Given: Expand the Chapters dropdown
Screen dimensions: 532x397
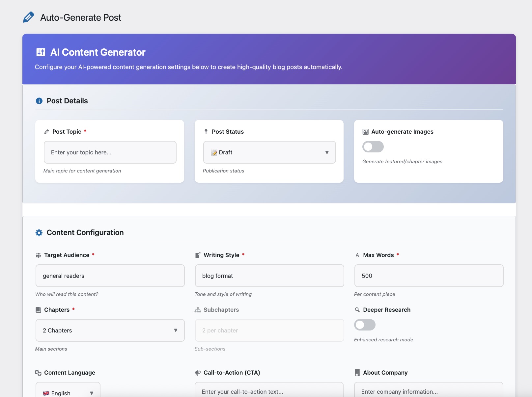Looking at the screenshot, I should coord(110,331).
